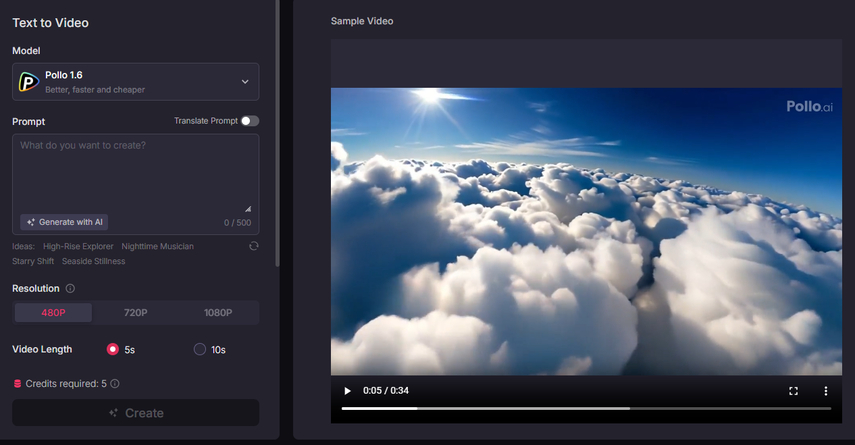
Task: Expand model list with chevron arrow
Action: pos(245,82)
